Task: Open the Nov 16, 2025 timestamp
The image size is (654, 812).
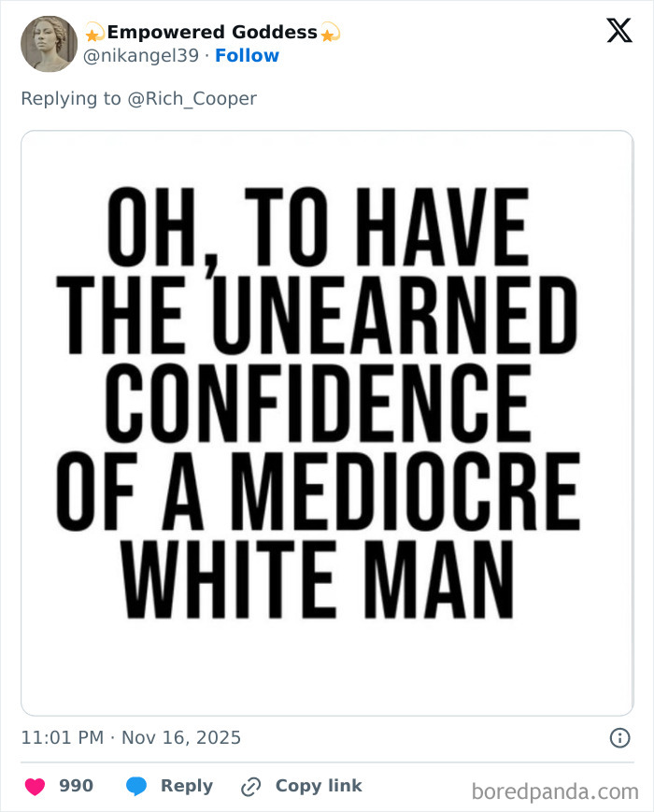Action: (131, 737)
